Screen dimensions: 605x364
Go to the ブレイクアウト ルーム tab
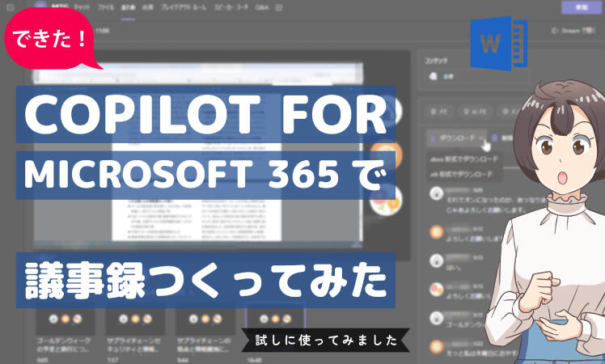(184, 7)
